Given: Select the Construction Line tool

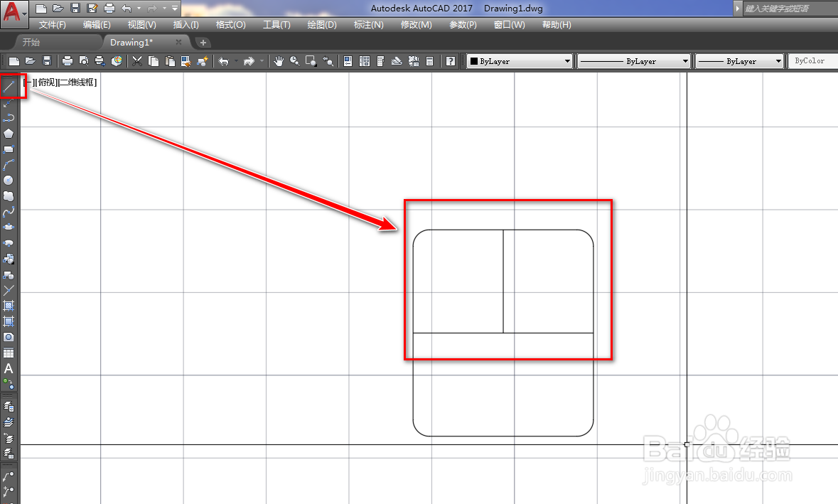Looking at the screenshot, I should (9, 102).
